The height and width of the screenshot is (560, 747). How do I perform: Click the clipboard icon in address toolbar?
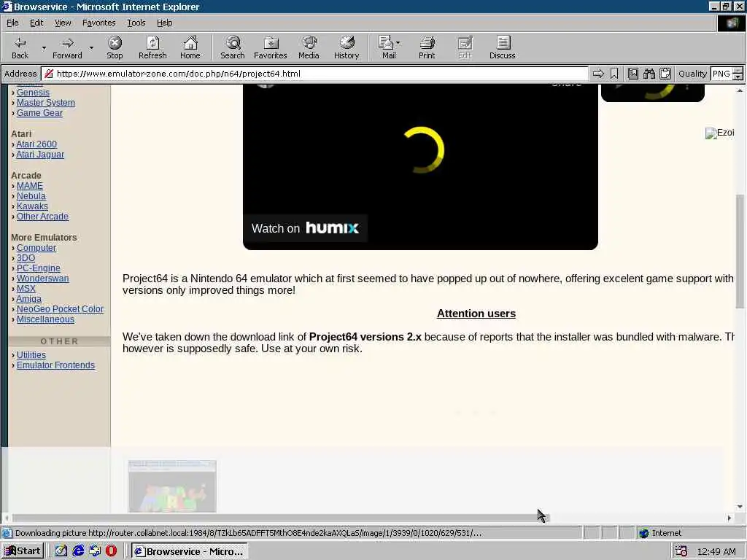(665, 74)
